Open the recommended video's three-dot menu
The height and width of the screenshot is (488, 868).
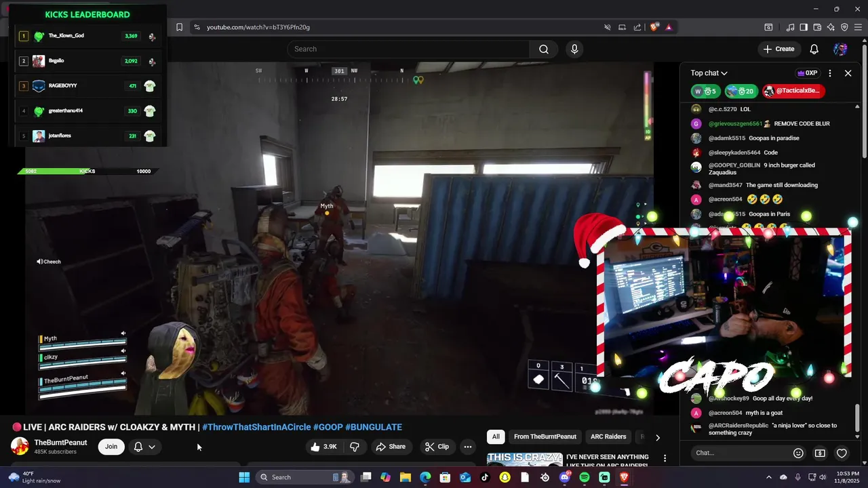click(665, 459)
